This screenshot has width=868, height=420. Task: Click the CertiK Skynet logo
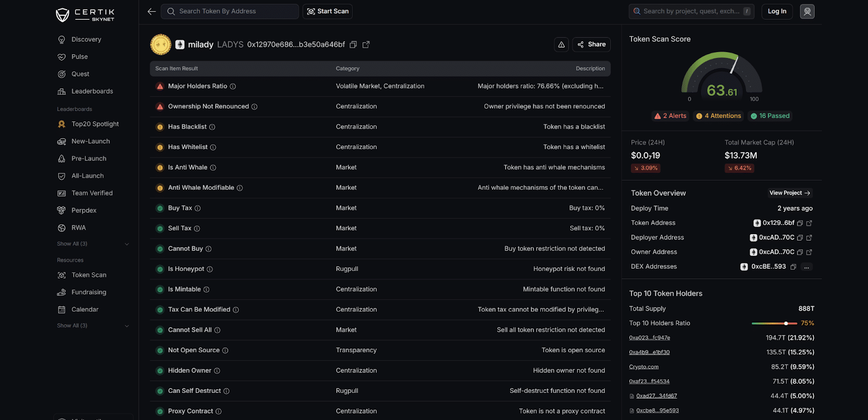pyautogui.click(x=85, y=15)
